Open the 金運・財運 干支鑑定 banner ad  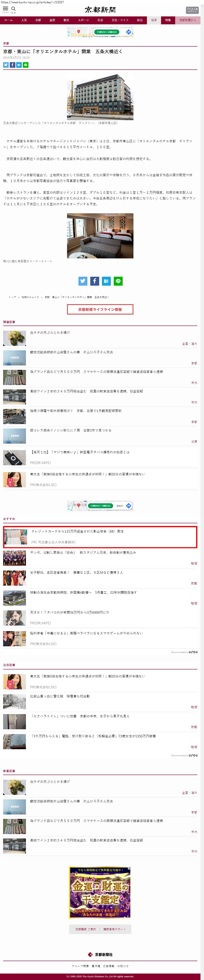(x=100, y=892)
